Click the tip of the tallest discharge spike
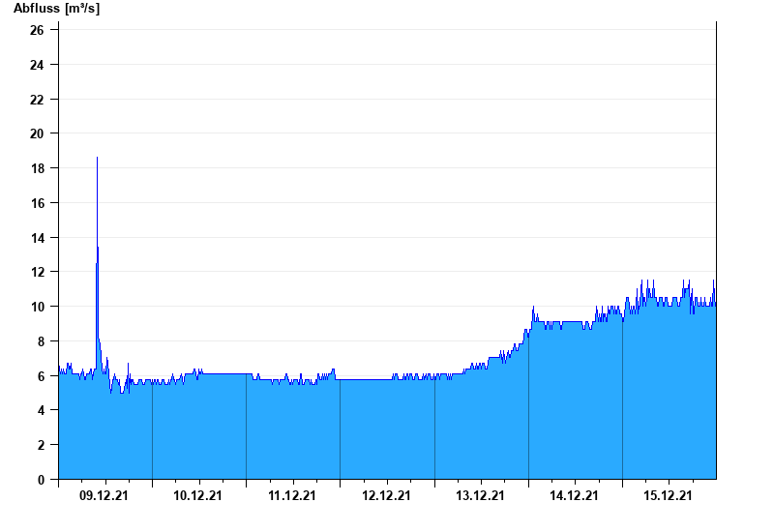The image size is (774, 532). [97, 158]
